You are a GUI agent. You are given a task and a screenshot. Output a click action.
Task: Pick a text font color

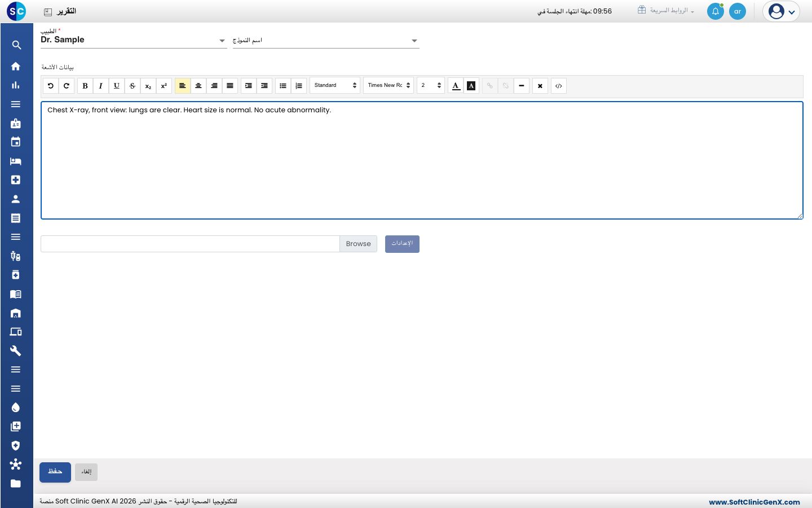coord(456,86)
